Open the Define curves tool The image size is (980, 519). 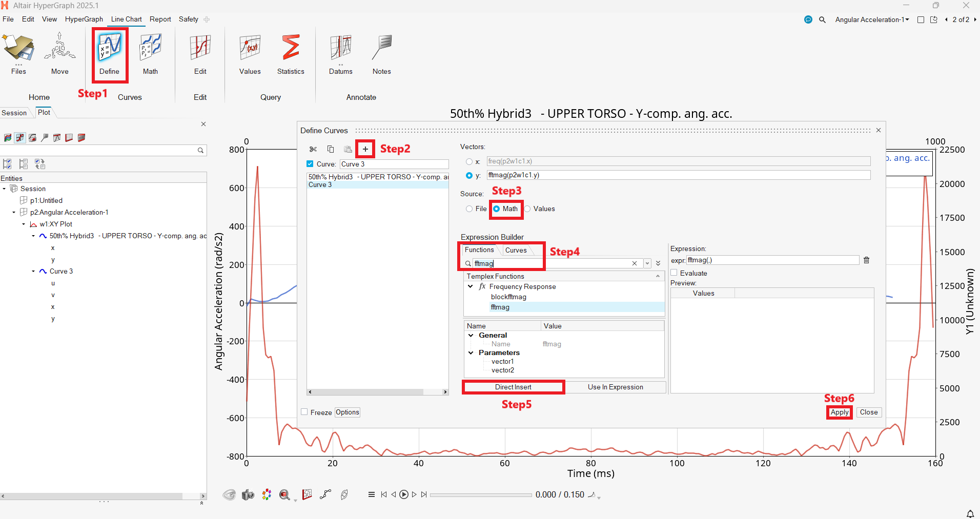109,54
